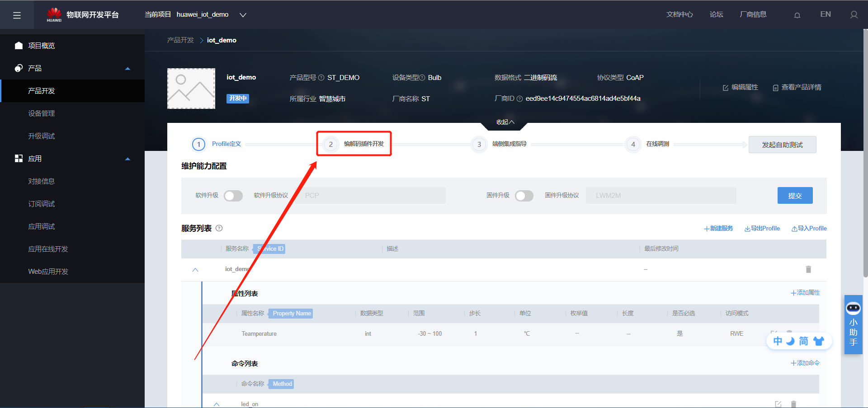Screen dimensions: 868x408
Task: Click the product image placeholder thumbnail
Action: click(191, 89)
